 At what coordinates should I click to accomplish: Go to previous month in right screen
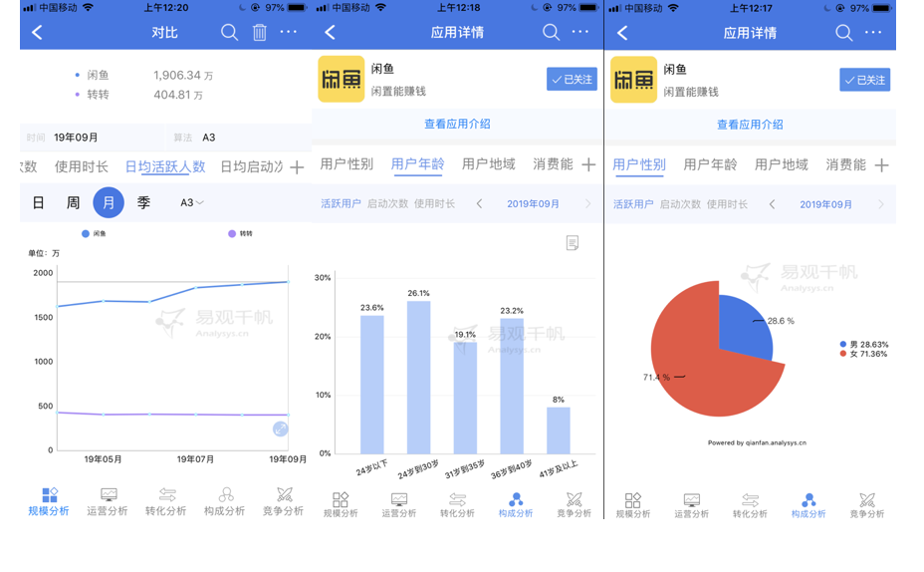click(x=772, y=204)
